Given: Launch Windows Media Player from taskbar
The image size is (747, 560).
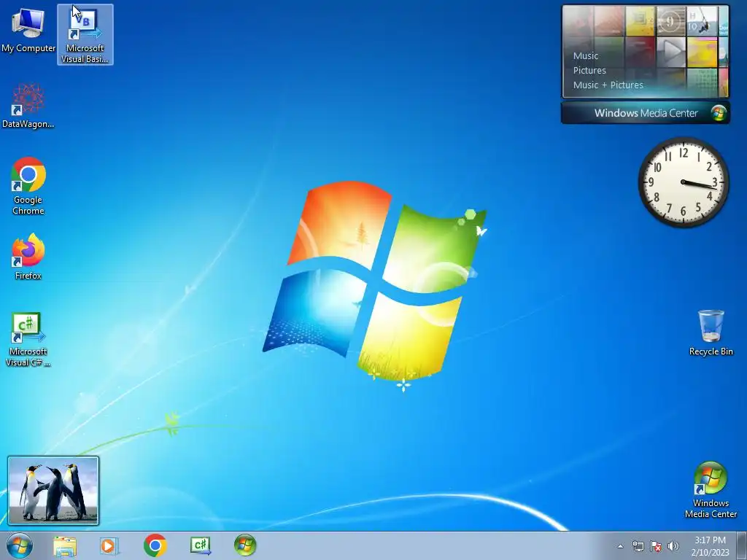Looking at the screenshot, I should (109, 545).
